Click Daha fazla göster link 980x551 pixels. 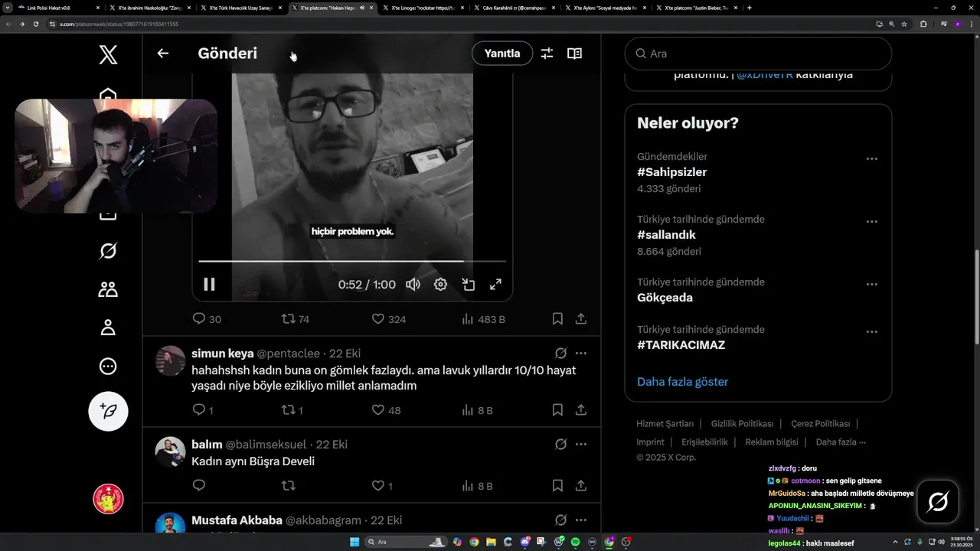pos(683,381)
